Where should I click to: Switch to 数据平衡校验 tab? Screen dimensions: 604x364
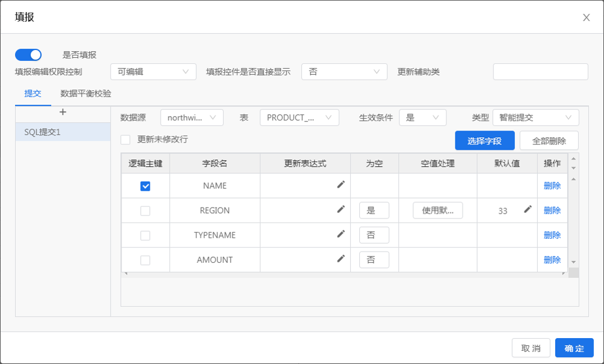(85, 94)
